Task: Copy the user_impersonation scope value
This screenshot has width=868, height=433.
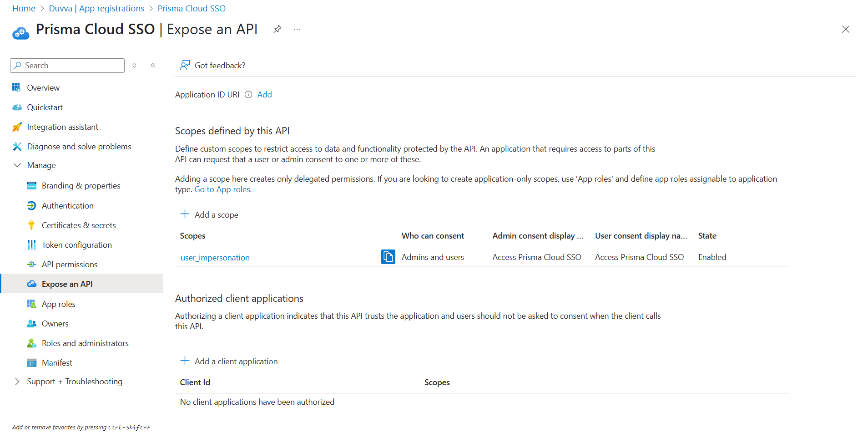Action: coord(388,257)
